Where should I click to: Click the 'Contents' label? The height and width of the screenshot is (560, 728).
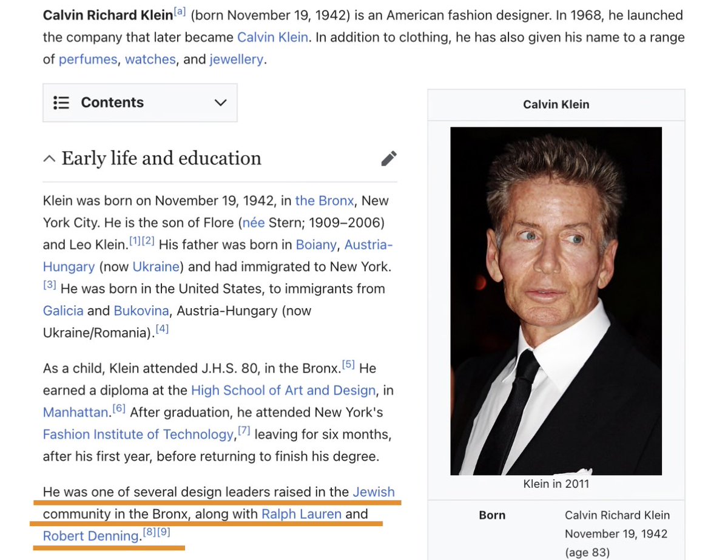pyautogui.click(x=112, y=103)
